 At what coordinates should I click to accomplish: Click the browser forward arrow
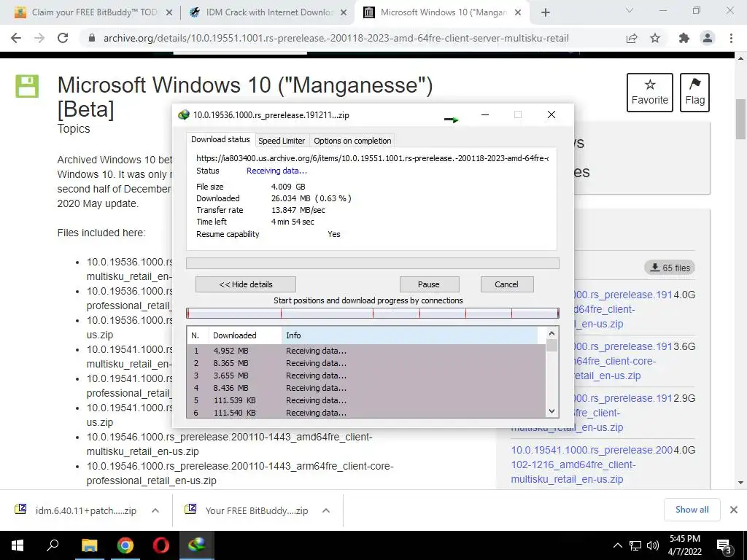point(39,38)
